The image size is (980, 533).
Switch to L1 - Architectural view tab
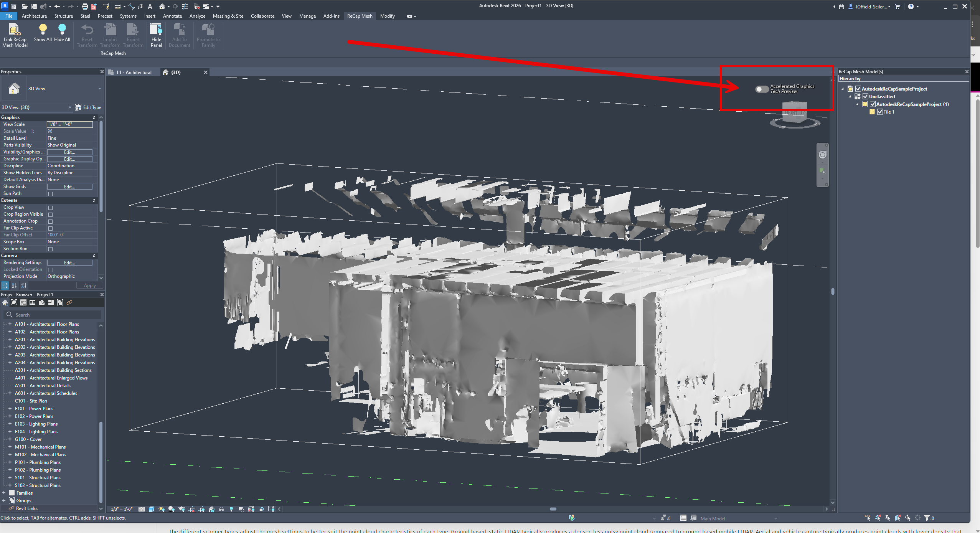(x=134, y=73)
